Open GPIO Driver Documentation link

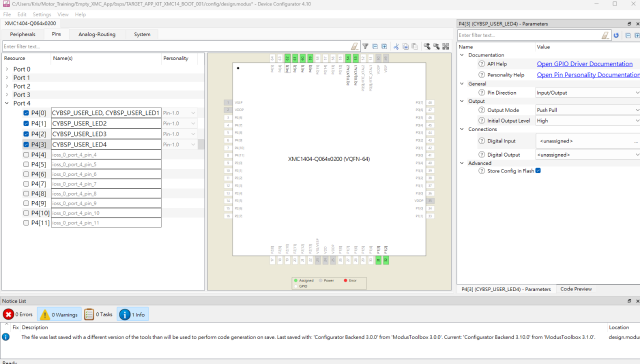pos(584,64)
